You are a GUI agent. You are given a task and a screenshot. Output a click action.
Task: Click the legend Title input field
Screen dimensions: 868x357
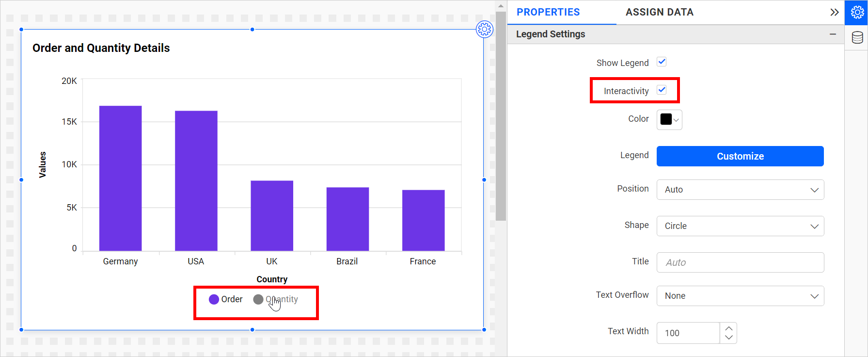pos(740,262)
